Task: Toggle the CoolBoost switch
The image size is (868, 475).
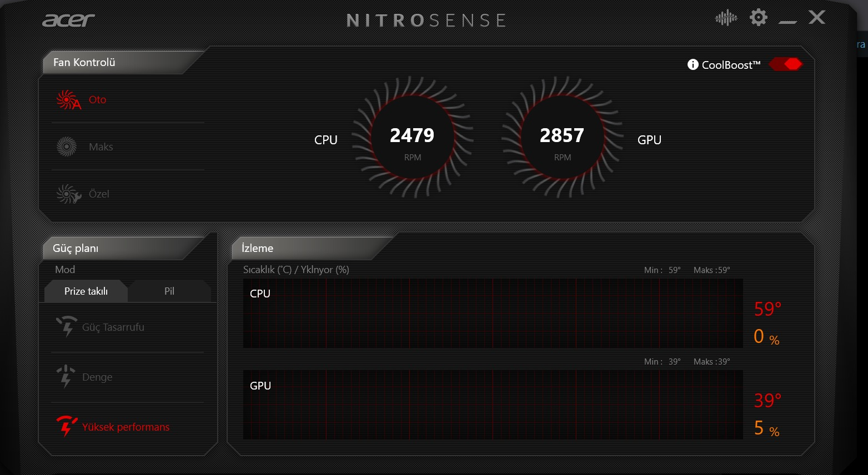Action: pos(786,64)
